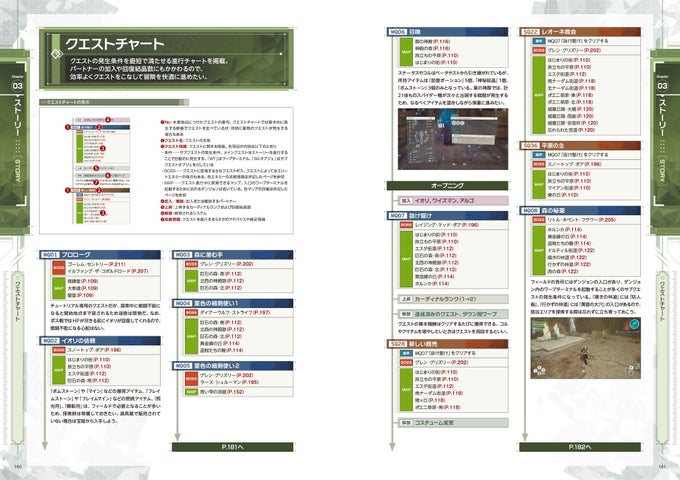Screen dimensions: 680x480
Task: Open the ゴーレム・セントリー (P.211) page reference
Action: (96, 264)
